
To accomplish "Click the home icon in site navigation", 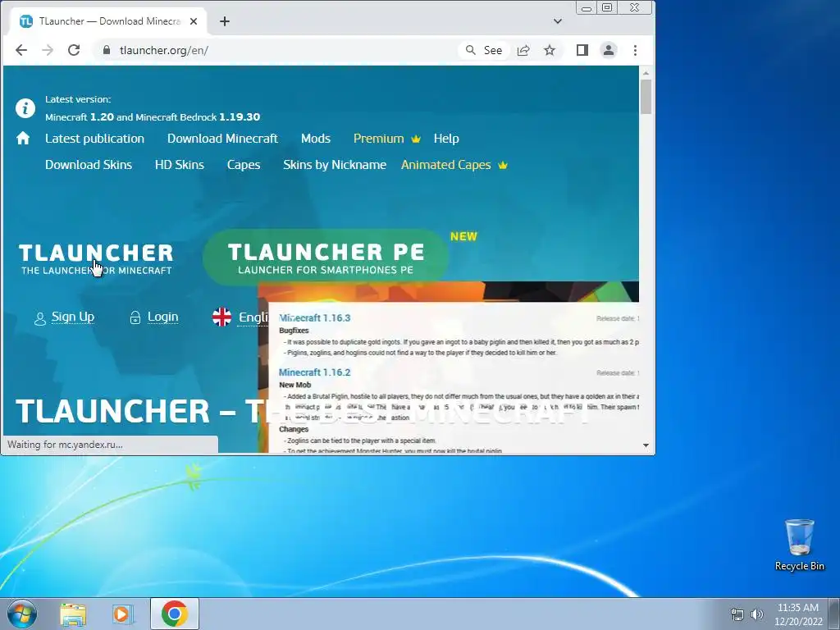I will point(23,139).
